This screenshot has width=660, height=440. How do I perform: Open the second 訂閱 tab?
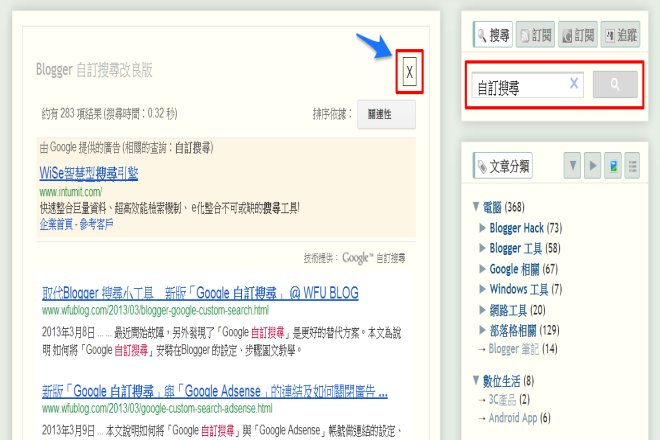tap(578, 35)
